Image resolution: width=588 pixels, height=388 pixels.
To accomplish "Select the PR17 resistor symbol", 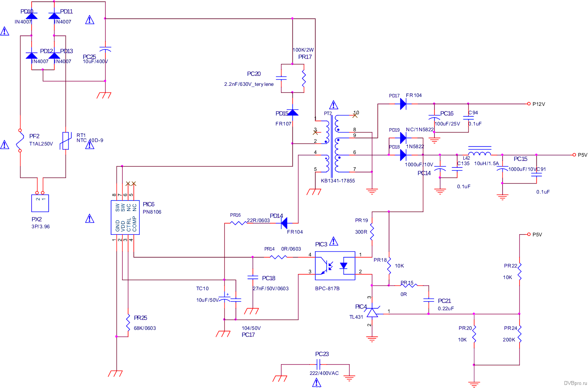I will point(304,78).
